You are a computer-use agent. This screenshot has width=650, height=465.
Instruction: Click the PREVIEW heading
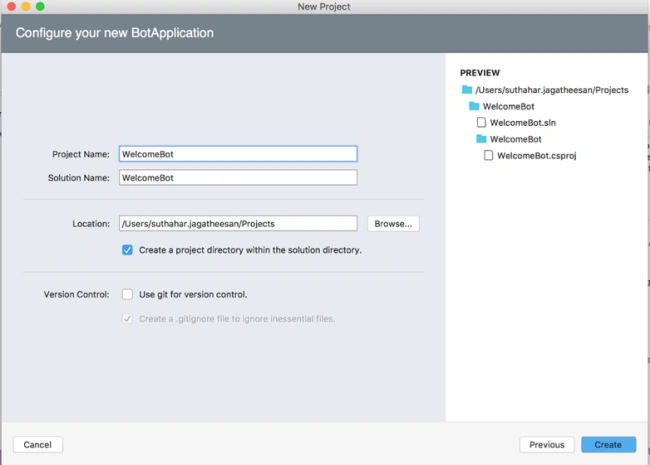[480, 73]
